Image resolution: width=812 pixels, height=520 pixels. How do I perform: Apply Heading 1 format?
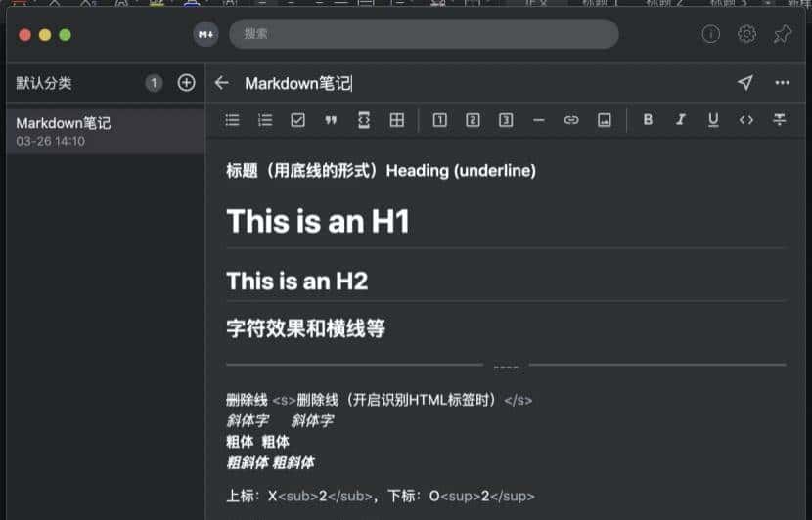point(439,120)
